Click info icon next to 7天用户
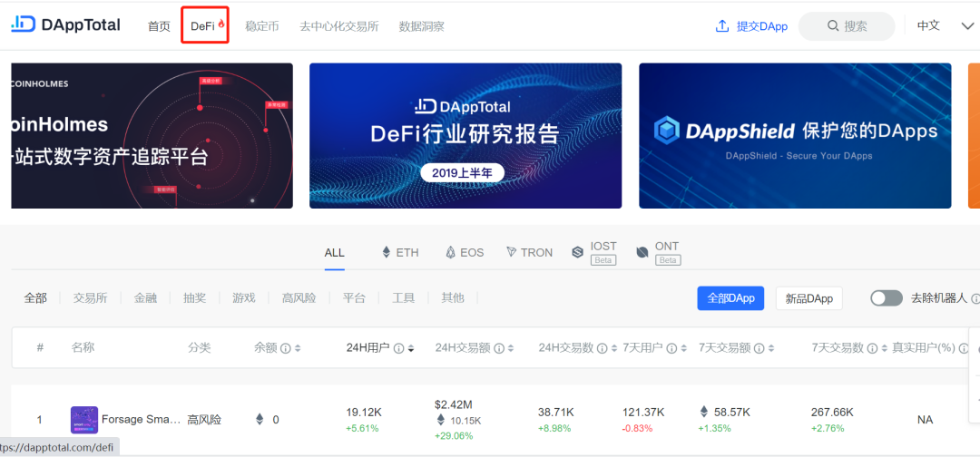The height and width of the screenshot is (457, 980). coord(671,348)
